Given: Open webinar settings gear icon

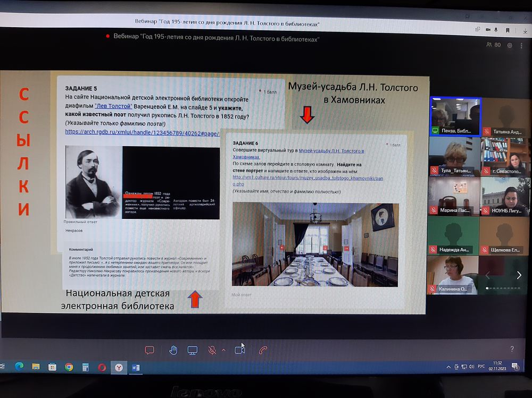Looking at the screenshot, I should [510, 45].
